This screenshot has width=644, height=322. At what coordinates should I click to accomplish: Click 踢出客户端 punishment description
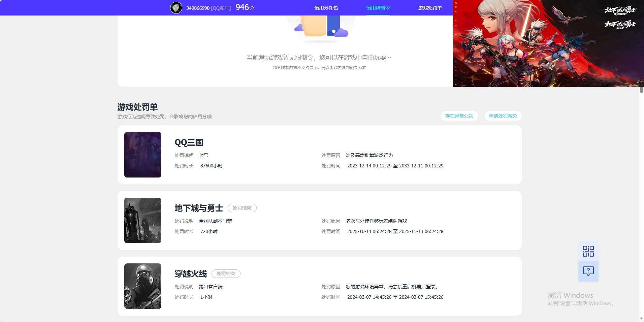click(x=211, y=287)
